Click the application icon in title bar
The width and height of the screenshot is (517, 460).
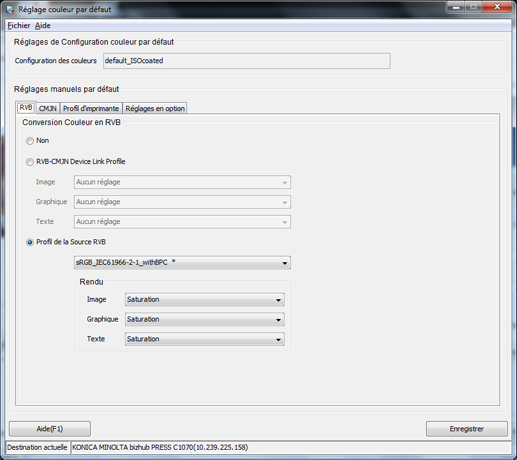click(10, 9)
